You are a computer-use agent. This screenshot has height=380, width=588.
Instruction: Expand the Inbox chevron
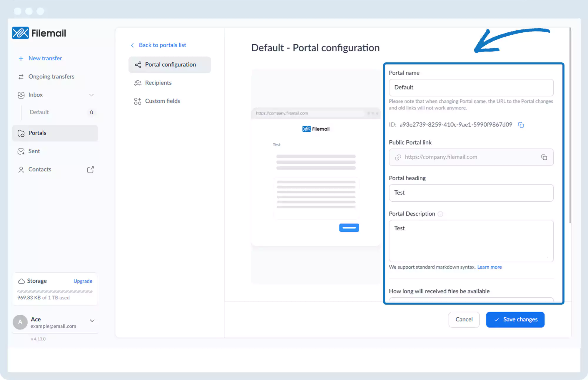click(x=91, y=95)
